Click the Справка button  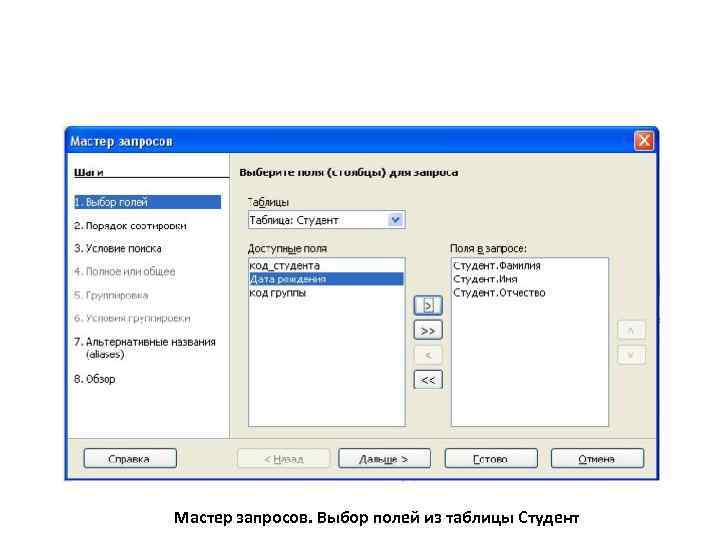130,458
